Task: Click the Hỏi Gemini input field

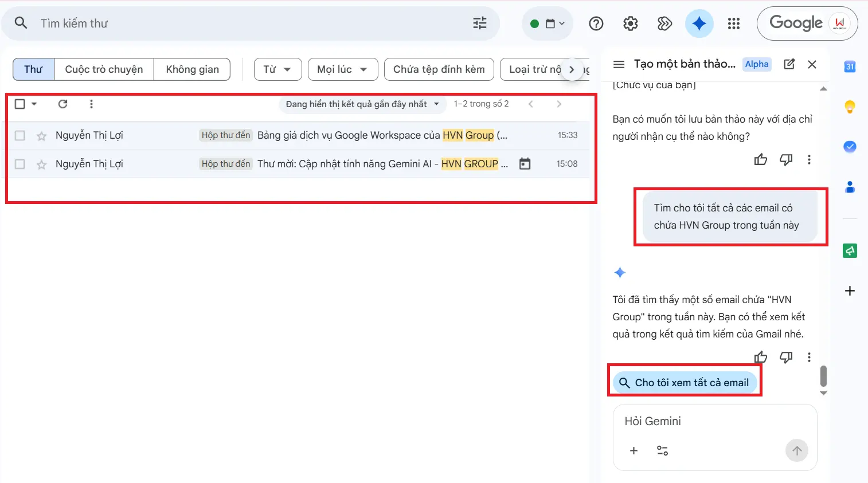Action: [715, 421]
